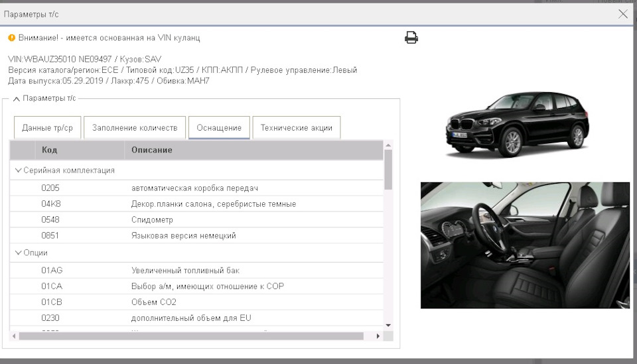This screenshot has width=637, height=364.
Task: Select 'Выбор а/м, имеющих отношение к COP'
Action: 208,286
